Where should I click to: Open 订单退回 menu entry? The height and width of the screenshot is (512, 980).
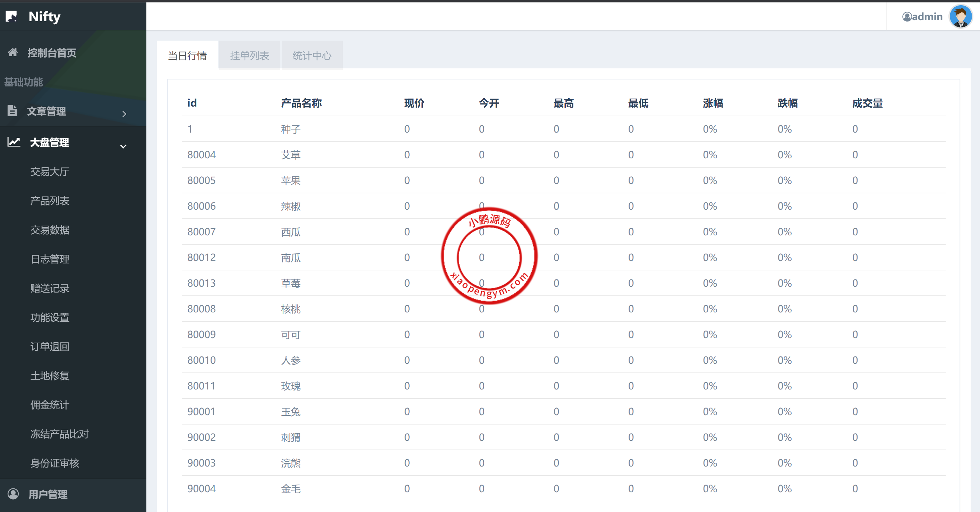(50, 346)
